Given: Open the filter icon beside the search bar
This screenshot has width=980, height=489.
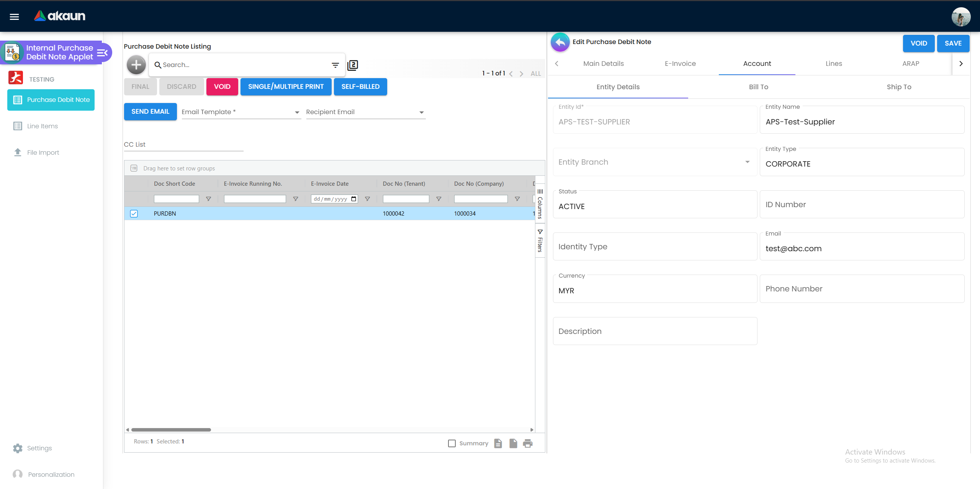Looking at the screenshot, I should [335, 65].
